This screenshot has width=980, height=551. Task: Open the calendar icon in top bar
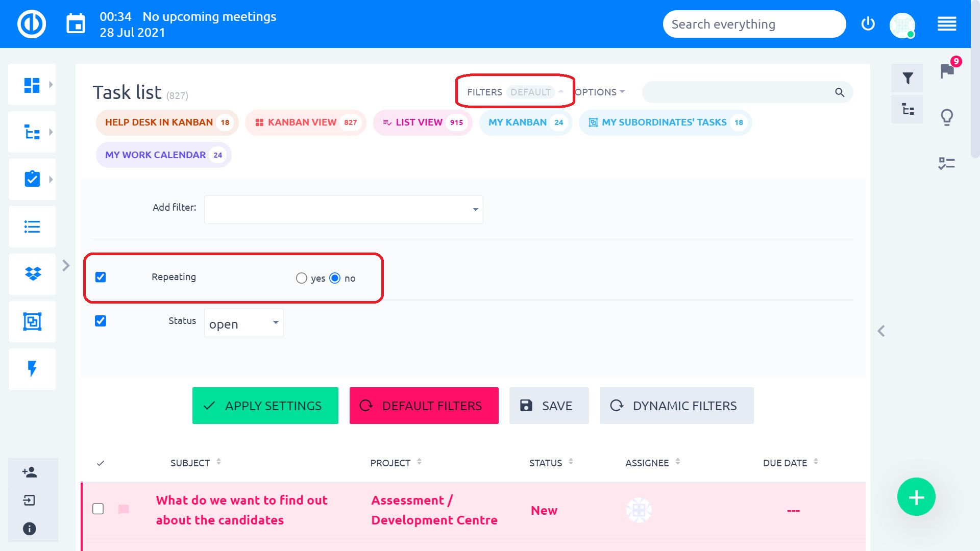point(76,24)
